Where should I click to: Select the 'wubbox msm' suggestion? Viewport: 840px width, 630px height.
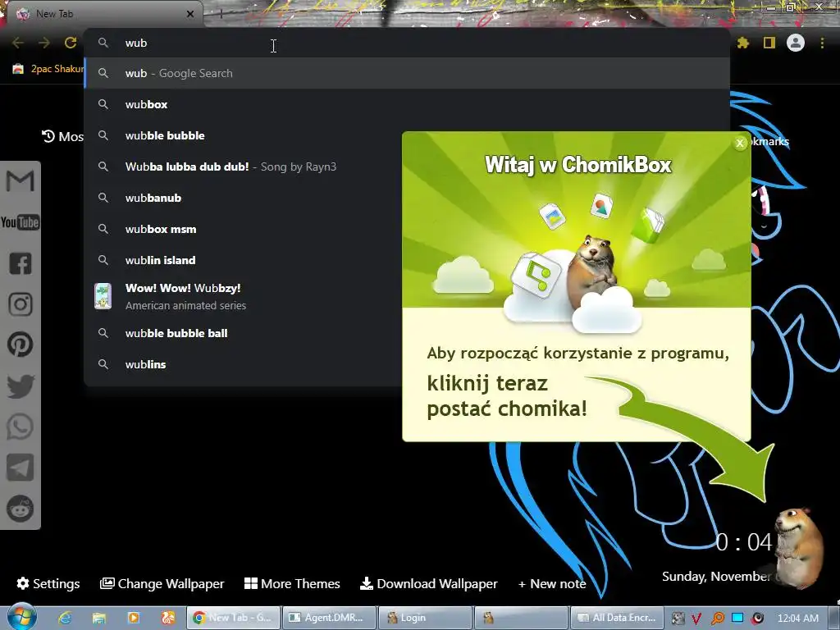[244, 229]
